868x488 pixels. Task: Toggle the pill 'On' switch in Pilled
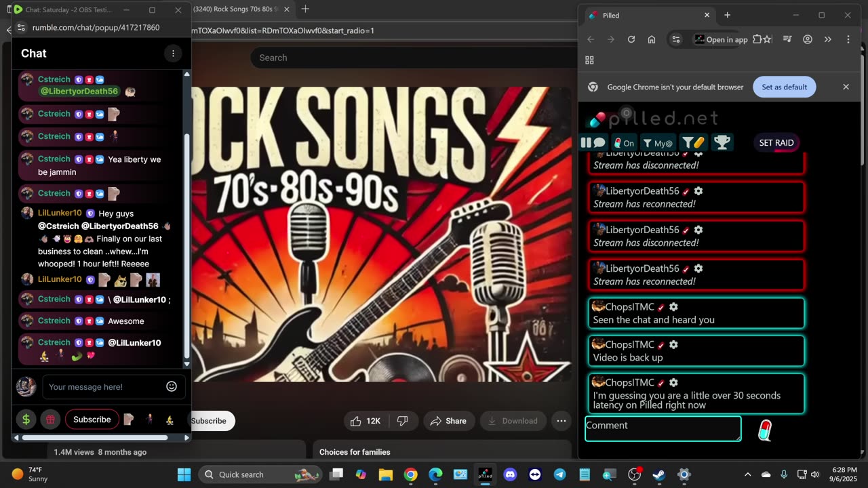pyautogui.click(x=624, y=142)
